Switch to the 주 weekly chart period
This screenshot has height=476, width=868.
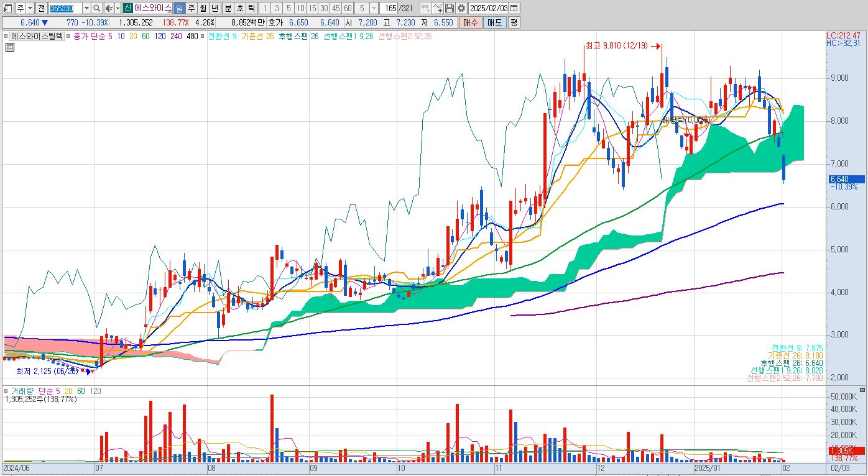191,8
